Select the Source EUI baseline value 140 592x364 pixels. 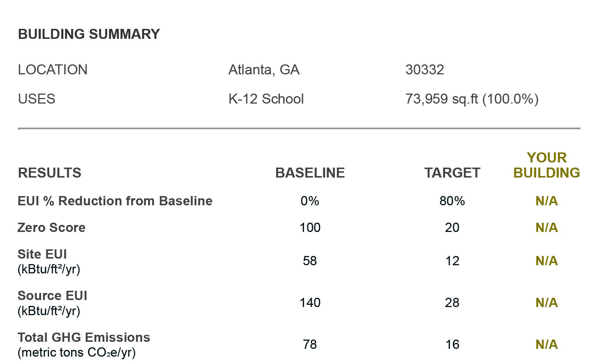tap(310, 303)
